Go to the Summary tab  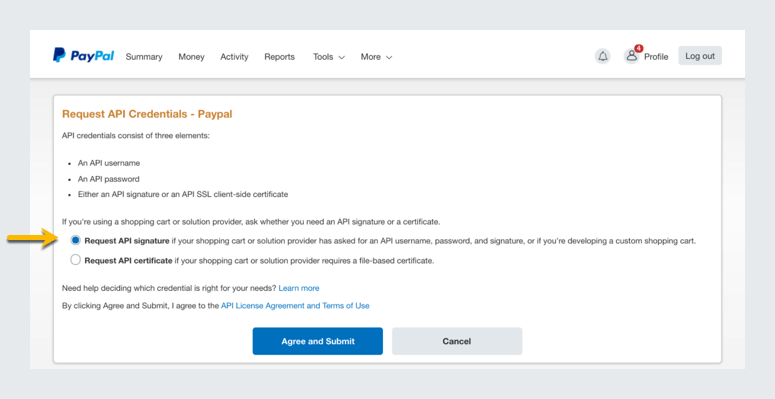coord(144,57)
